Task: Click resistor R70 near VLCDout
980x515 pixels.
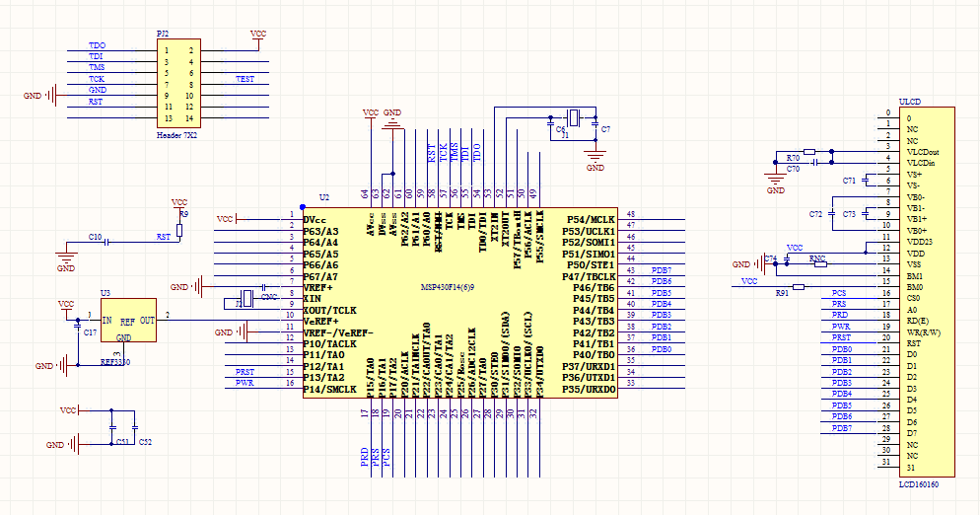Action: pos(809,151)
